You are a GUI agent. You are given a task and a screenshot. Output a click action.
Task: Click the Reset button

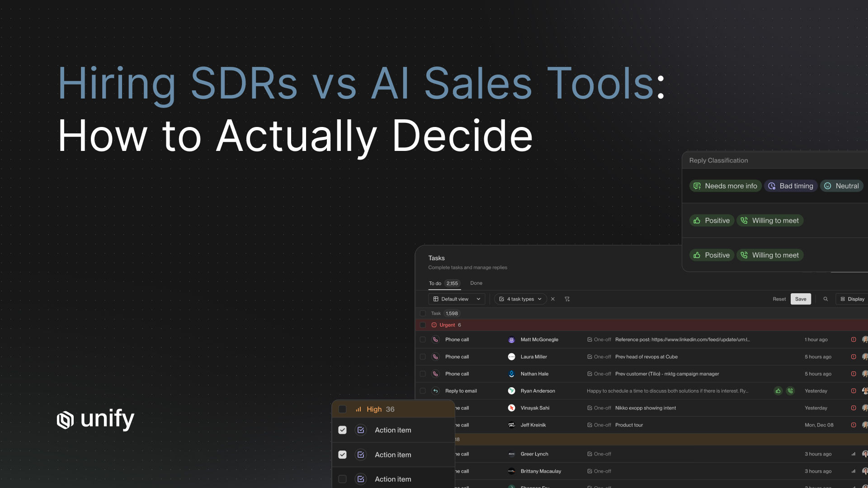point(779,299)
